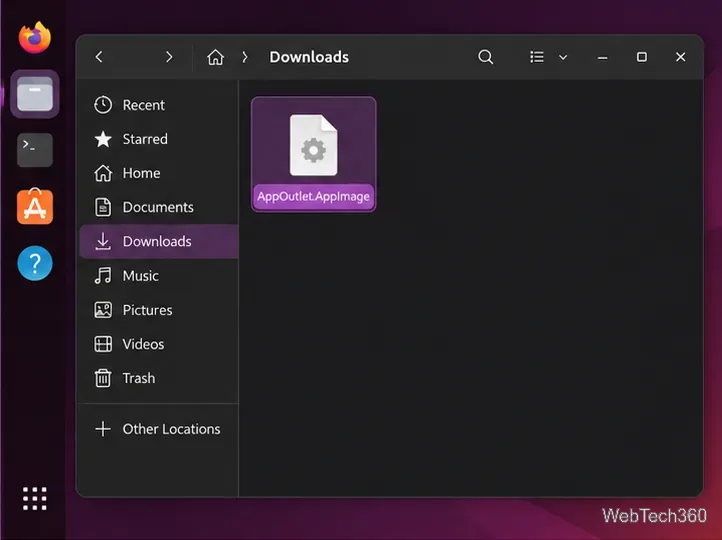This screenshot has width=722, height=540.
Task: Select Downloads in the sidebar
Action: click(x=159, y=241)
